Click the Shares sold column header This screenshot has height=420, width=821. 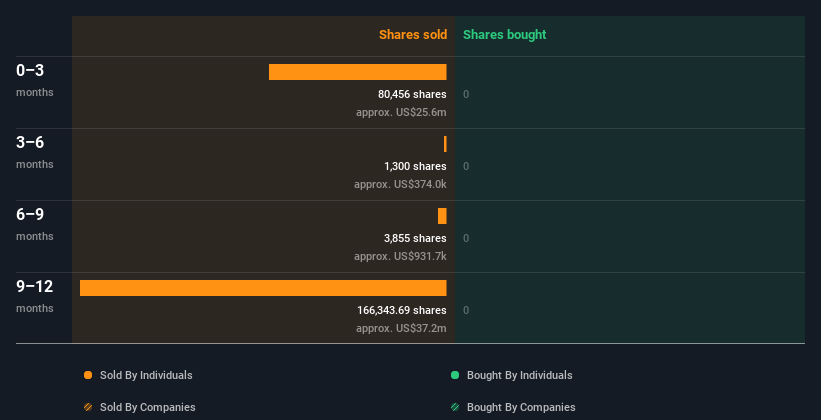click(413, 35)
